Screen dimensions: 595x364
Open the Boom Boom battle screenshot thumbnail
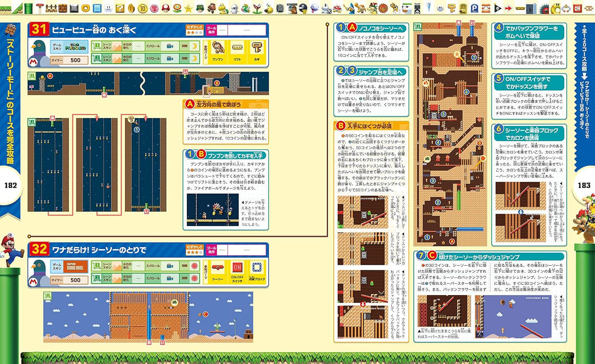(212, 210)
